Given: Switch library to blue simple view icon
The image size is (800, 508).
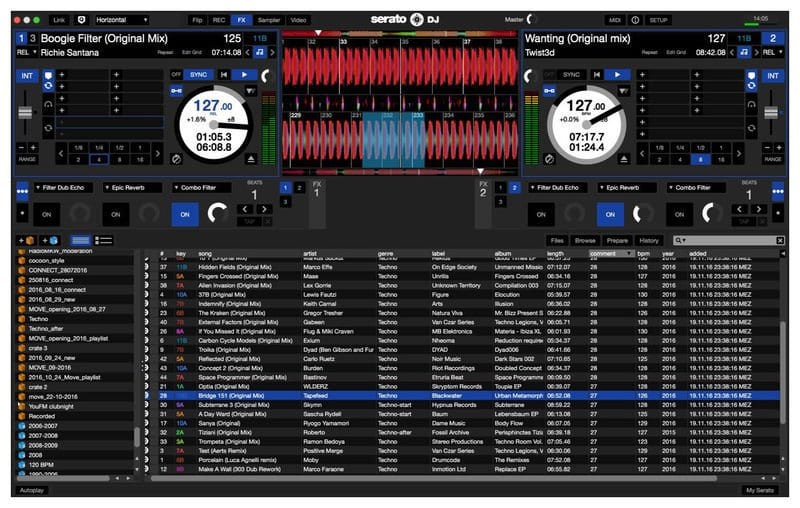Looking at the screenshot, I should 81,240.
